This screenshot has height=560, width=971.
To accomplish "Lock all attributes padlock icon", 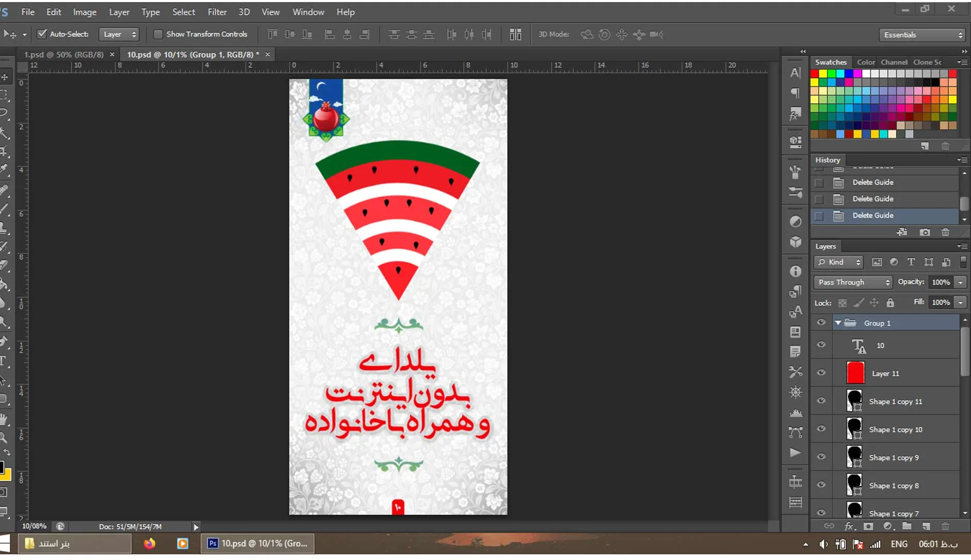I will pyautogui.click(x=890, y=302).
